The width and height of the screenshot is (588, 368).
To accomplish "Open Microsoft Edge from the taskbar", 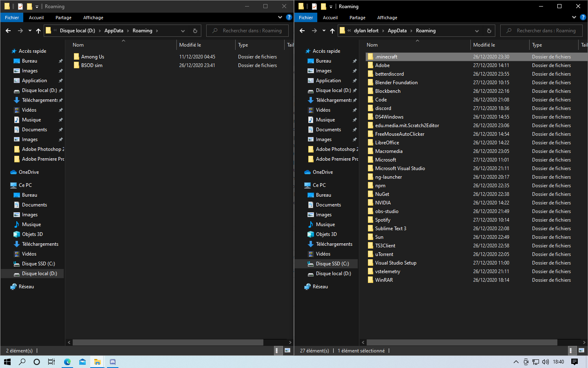I will pos(67,361).
